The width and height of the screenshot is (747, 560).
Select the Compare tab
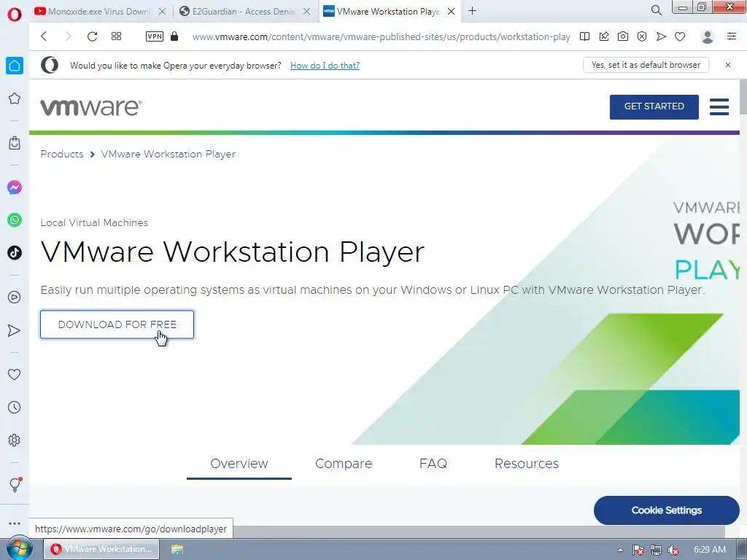pyautogui.click(x=344, y=463)
